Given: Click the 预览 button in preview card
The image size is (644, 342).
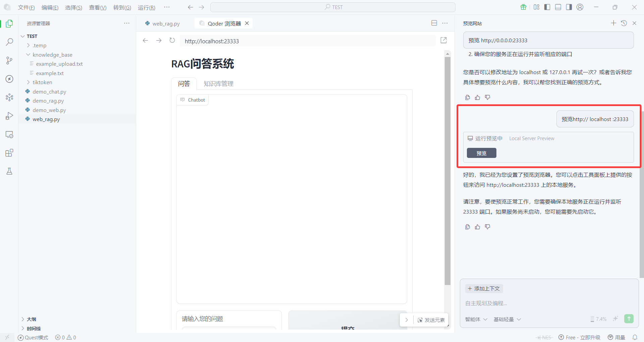Looking at the screenshot, I should coord(482,153).
